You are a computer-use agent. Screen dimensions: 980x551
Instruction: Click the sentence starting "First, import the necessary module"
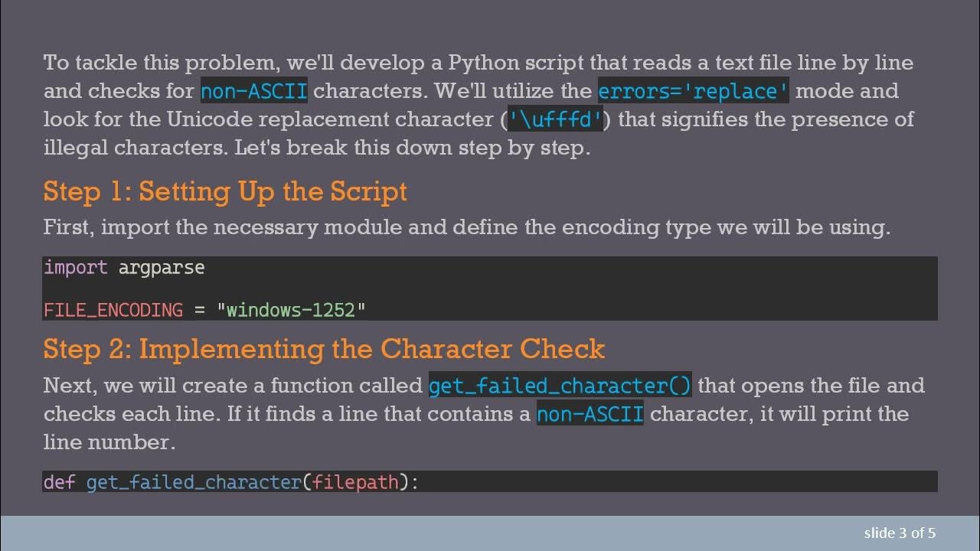pos(466,227)
